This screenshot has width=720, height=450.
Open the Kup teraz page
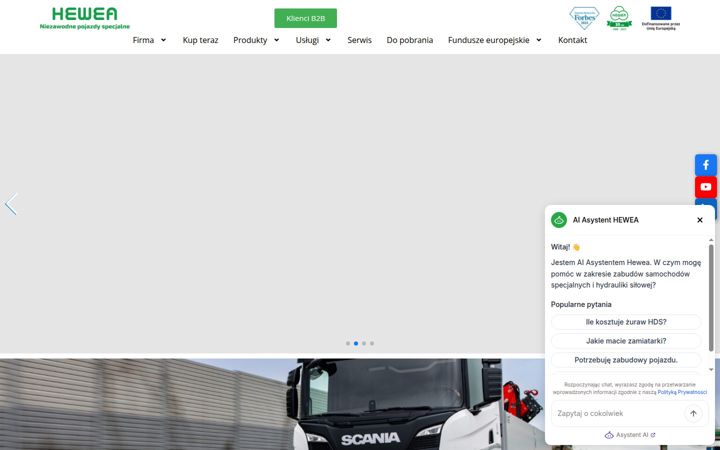200,40
